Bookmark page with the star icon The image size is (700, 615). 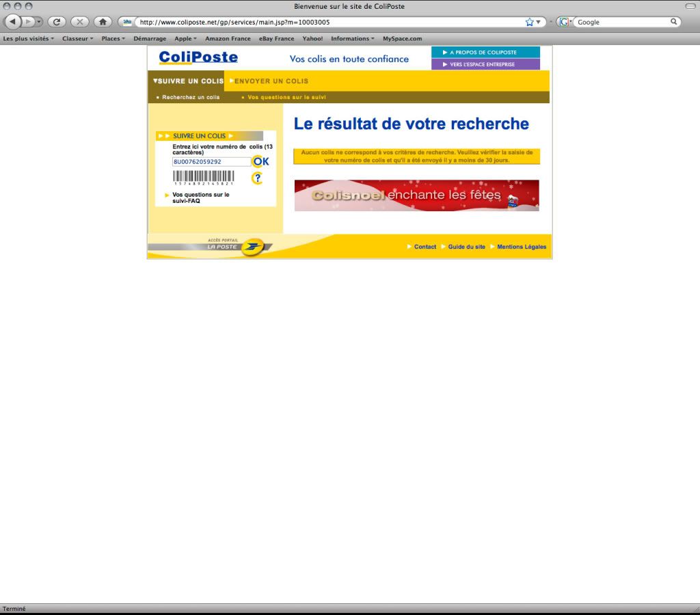pos(529,22)
